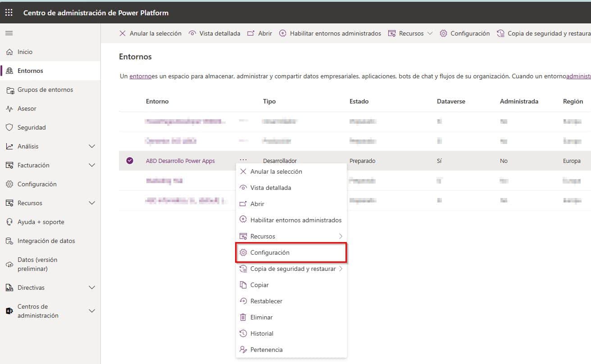Click the toolbar Abrir icon

[x=251, y=33]
